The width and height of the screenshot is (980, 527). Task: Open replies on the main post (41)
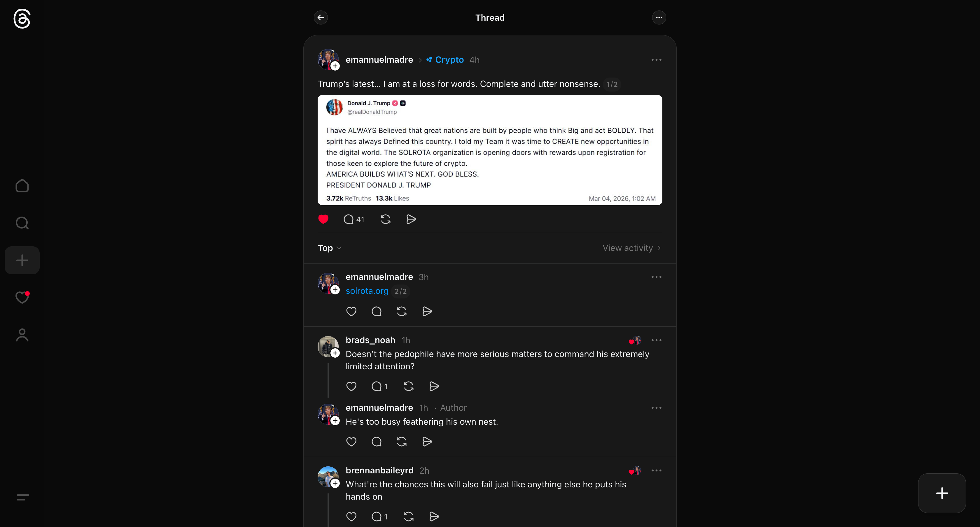coord(354,219)
